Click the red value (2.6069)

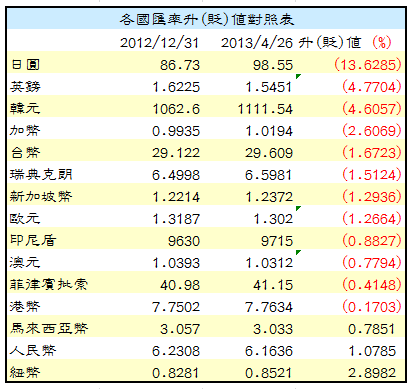pyautogui.click(x=372, y=131)
